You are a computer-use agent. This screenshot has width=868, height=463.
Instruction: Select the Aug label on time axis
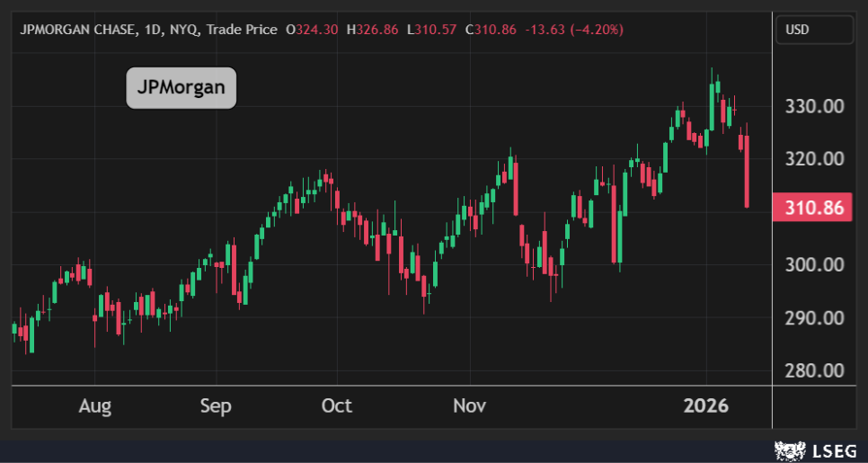coord(94,406)
